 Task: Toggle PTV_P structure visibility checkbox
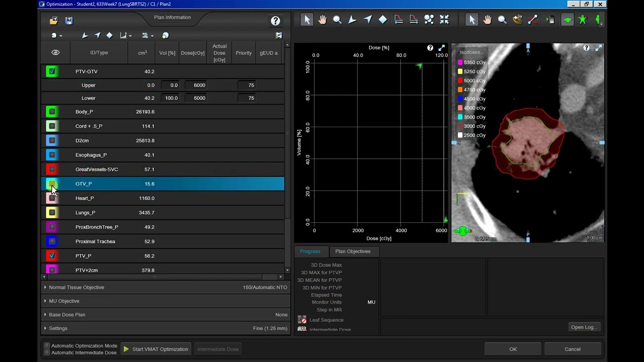click(x=52, y=256)
